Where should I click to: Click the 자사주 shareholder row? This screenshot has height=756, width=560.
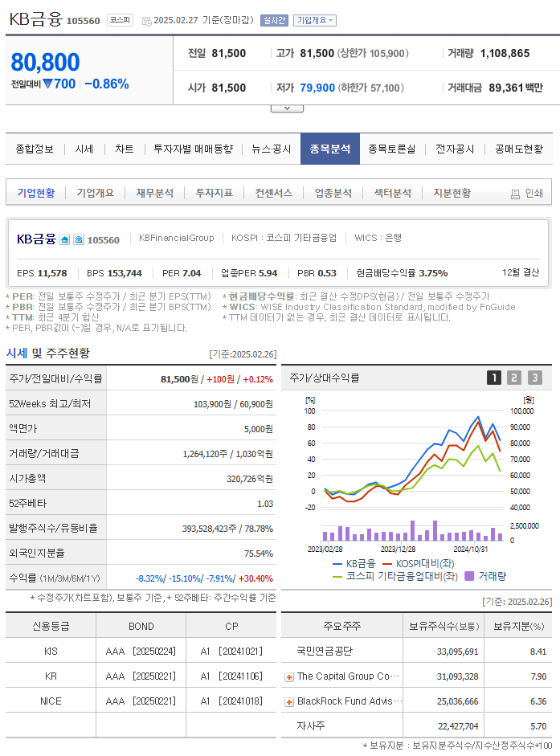tap(417, 725)
